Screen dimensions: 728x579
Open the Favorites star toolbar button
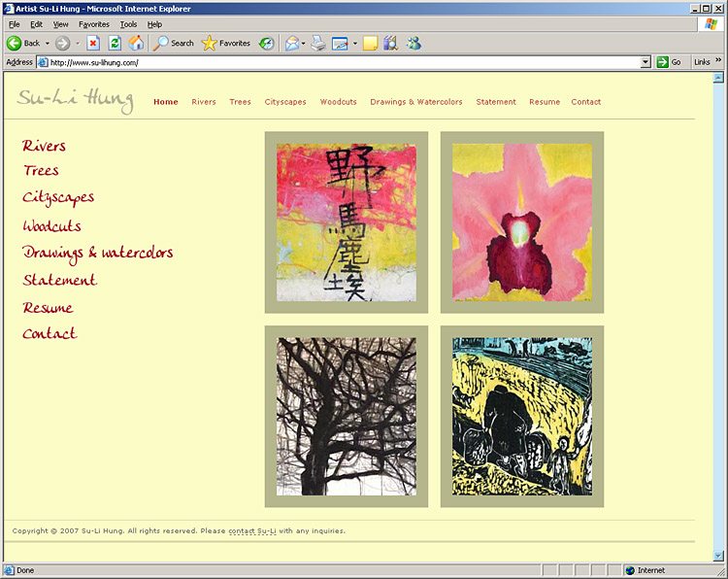226,43
